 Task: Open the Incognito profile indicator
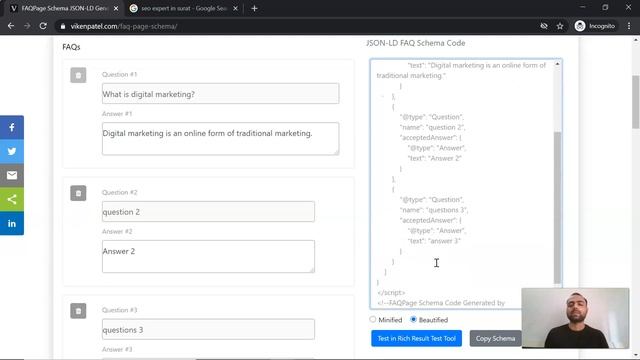pyautogui.click(x=595, y=26)
